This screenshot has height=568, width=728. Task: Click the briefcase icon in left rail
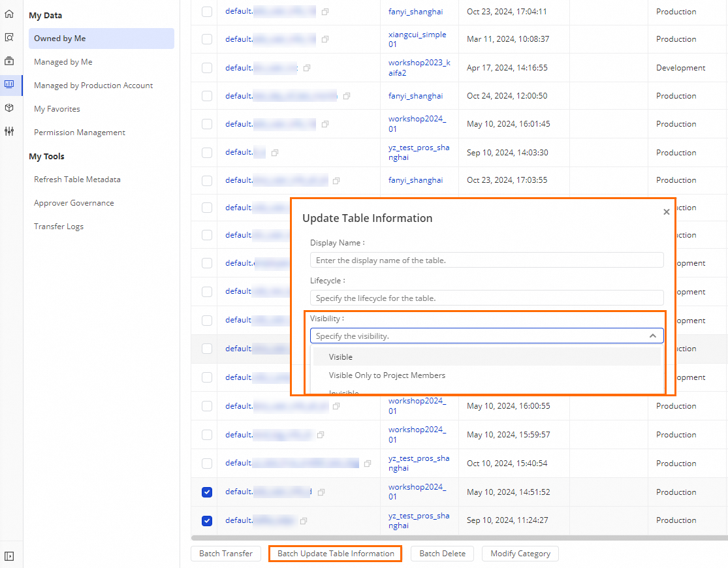click(9, 61)
